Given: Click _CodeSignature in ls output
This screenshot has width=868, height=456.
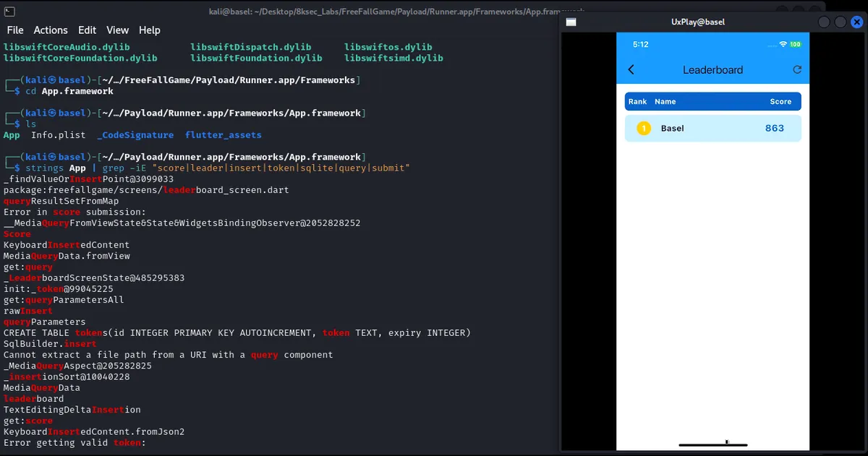Looking at the screenshot, I should click(135, 135).
